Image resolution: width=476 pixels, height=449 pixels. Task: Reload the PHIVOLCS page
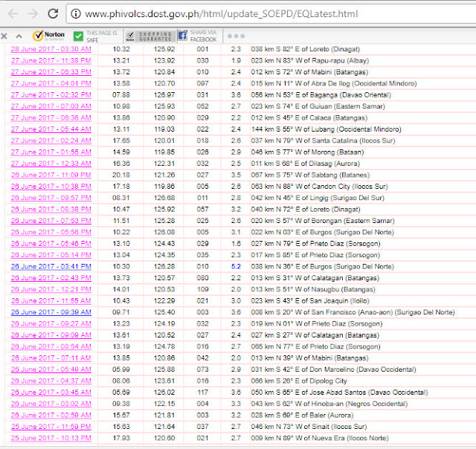point(53,13)
